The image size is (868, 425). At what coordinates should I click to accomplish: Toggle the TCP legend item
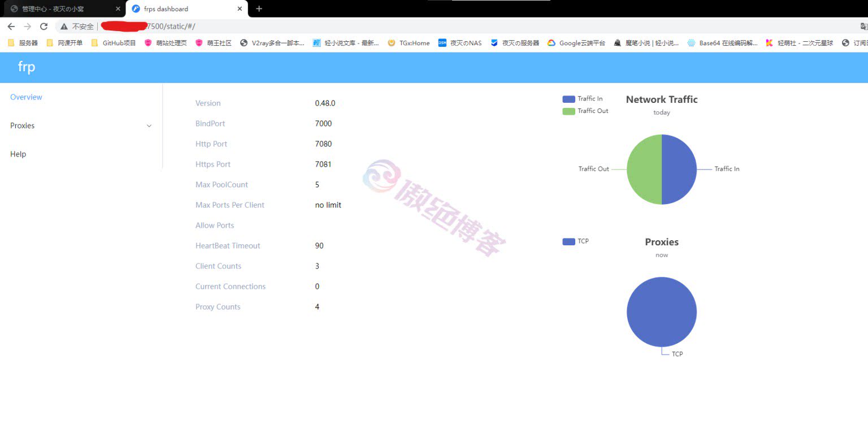576,241
